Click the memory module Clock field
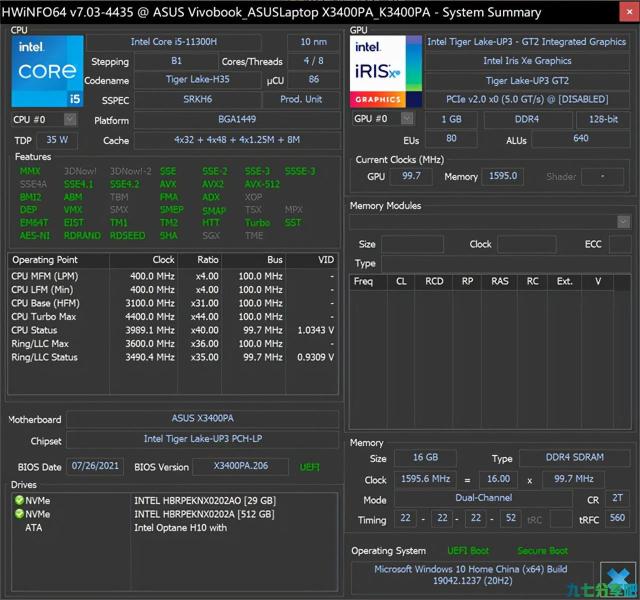 527,244
